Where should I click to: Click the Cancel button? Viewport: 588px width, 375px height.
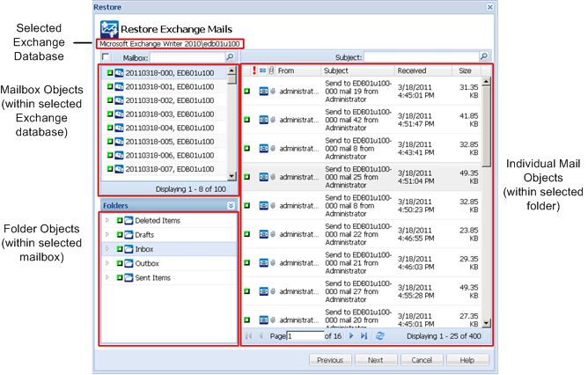pos(421,359)
